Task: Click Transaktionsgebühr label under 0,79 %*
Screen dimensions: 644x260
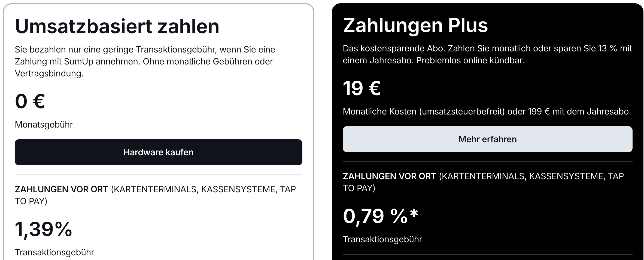Action: pos(382,239)
